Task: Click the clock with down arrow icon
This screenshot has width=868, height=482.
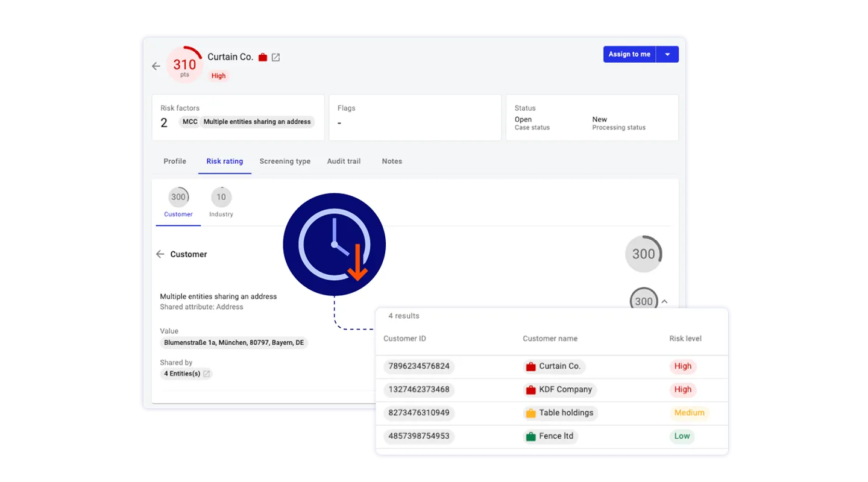Action: pyautogui.click(x=334, y=244)
